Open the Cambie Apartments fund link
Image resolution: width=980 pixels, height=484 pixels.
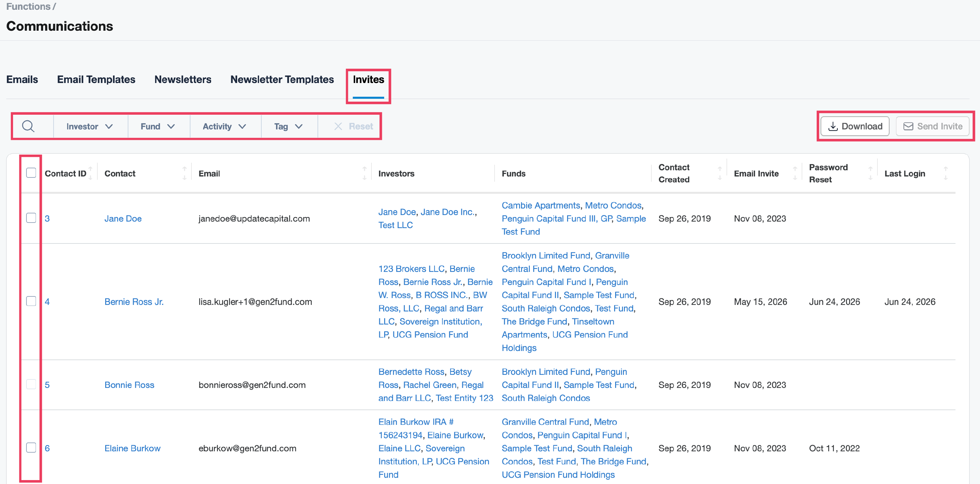541,206
